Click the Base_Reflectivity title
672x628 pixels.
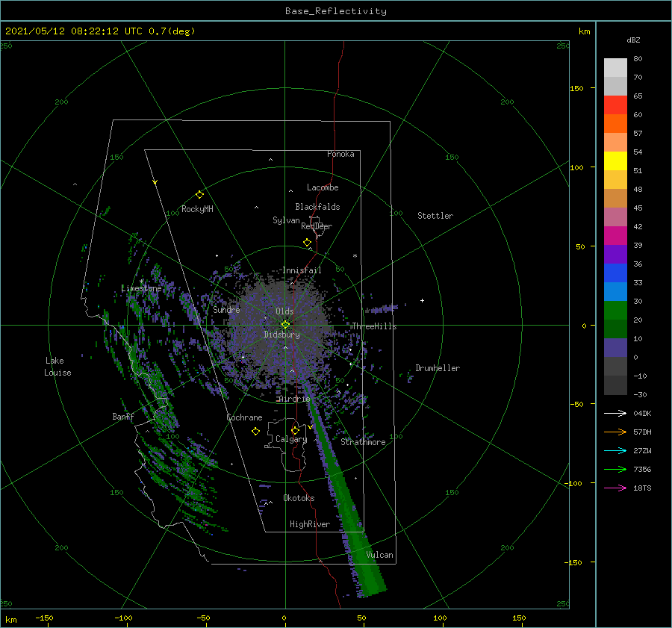click(x=336, y=11)
